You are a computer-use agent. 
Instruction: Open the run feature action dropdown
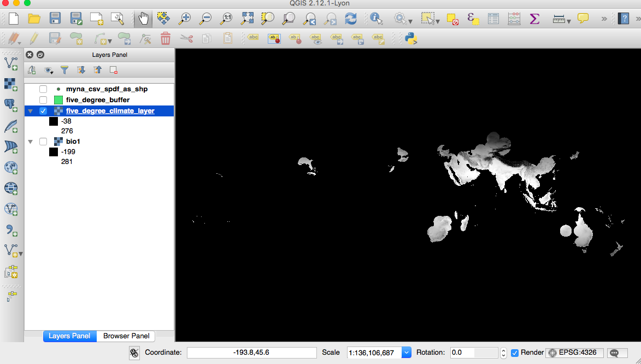tap(410, 21)
